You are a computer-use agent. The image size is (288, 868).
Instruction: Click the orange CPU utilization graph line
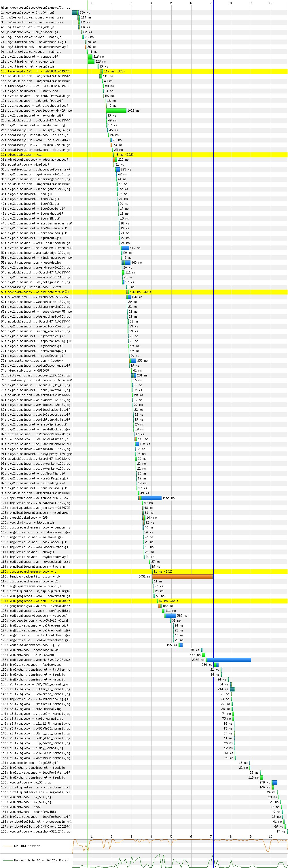pyautogui.click(x=180, y=846)
